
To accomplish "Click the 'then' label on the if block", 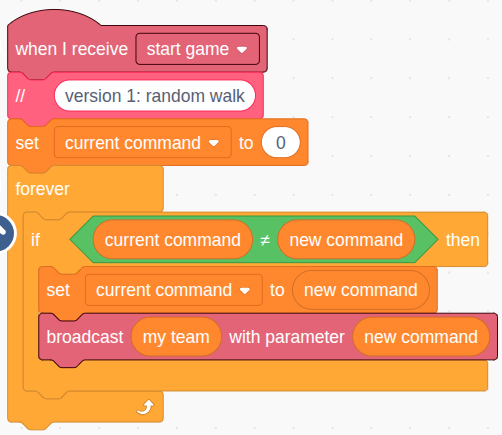I will (463, 240).
